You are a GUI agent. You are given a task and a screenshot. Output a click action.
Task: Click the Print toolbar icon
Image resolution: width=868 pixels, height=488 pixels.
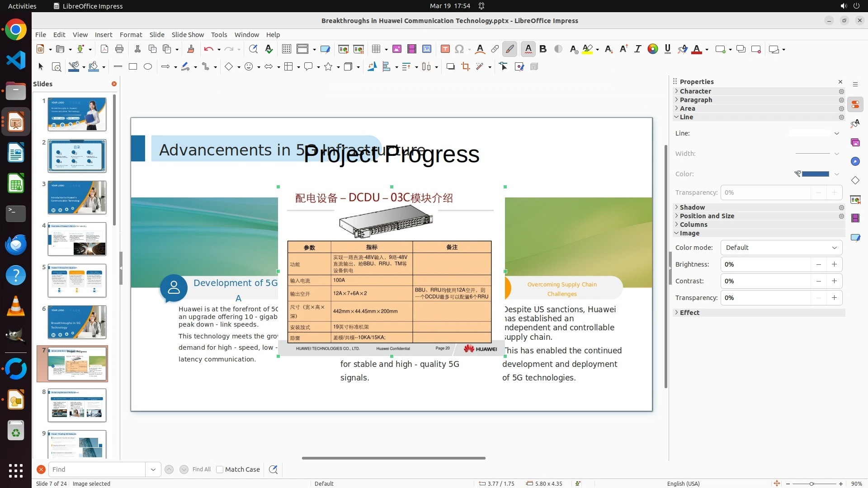click(x=119, y=49)
